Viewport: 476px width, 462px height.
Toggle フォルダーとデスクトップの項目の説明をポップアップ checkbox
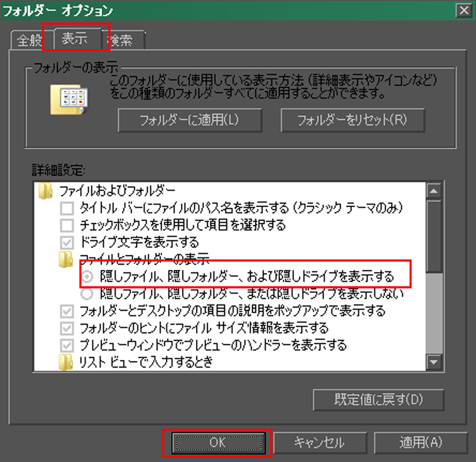coord(66,311)
